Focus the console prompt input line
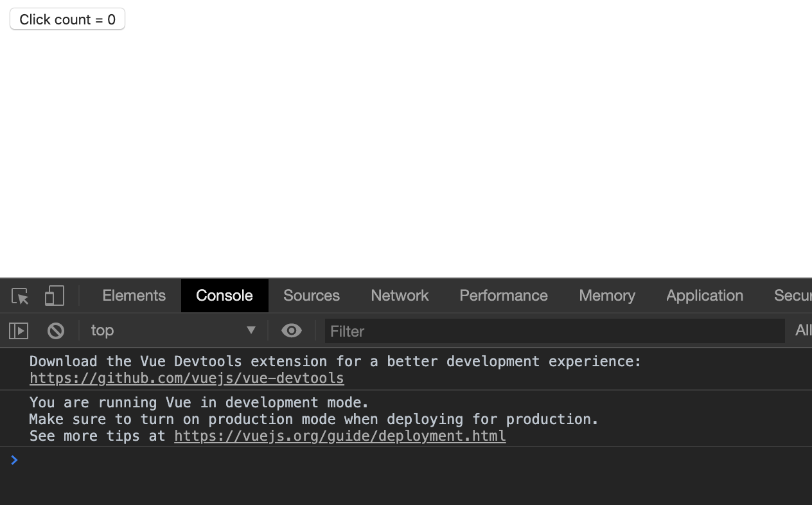Image resolution: width=812 pixels, height=505 pixels. pyautogui.click(x=411, y=461)
